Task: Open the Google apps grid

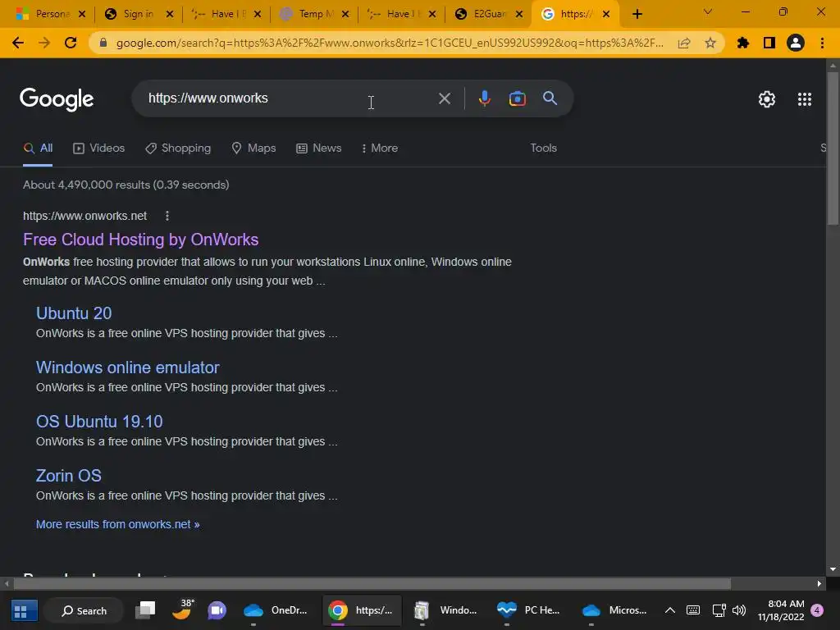Action: (x=804, y=99)
